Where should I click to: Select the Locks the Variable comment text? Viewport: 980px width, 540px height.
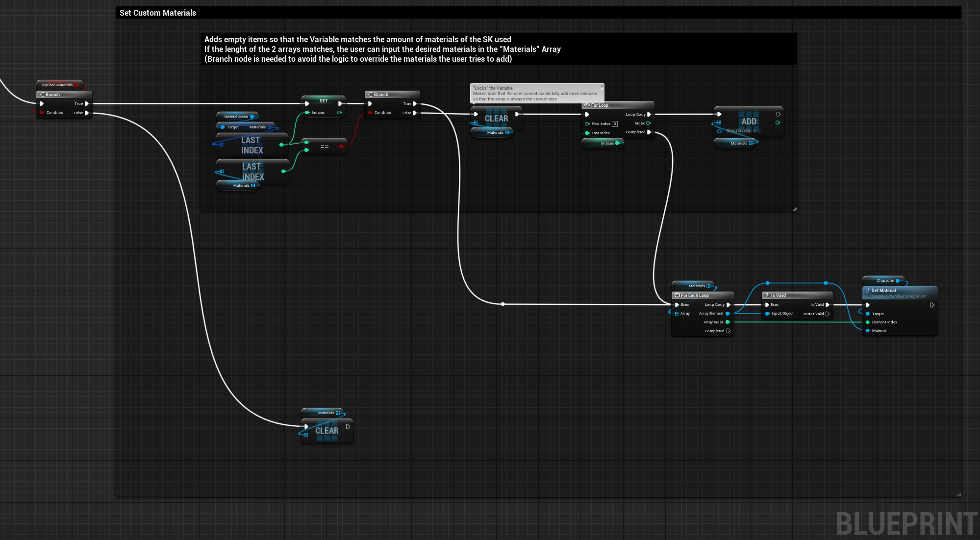535,94
